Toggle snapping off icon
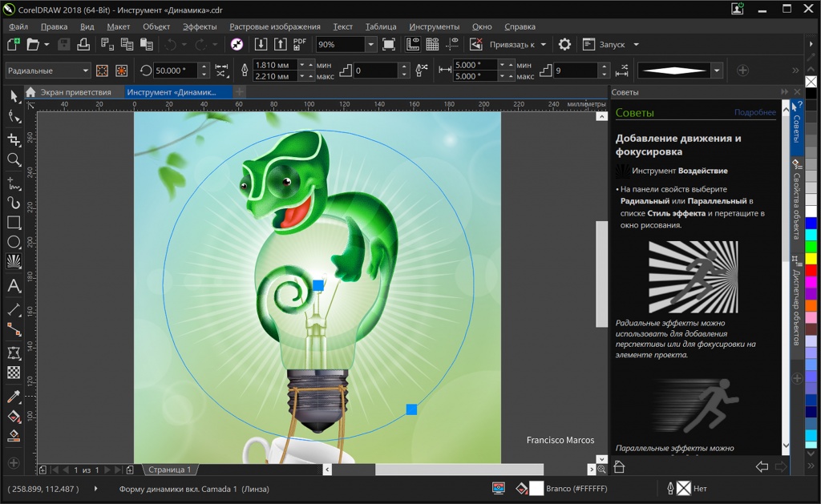Screen dimensions: 821x504 point(476,45)
